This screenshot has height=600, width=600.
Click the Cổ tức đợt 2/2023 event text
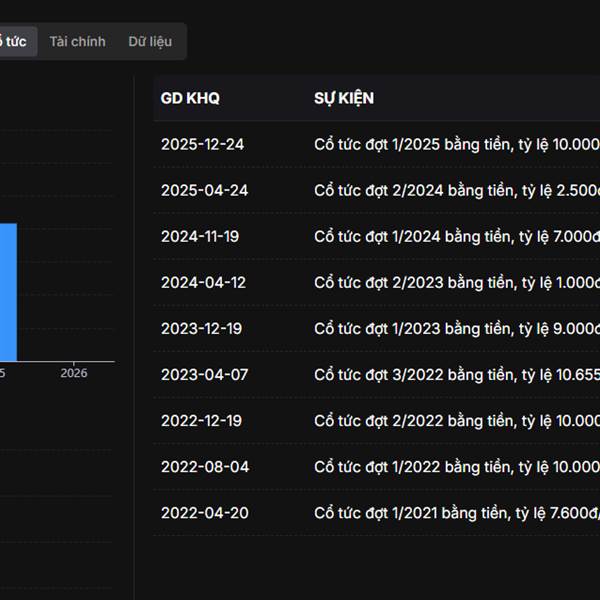[456, 282]
